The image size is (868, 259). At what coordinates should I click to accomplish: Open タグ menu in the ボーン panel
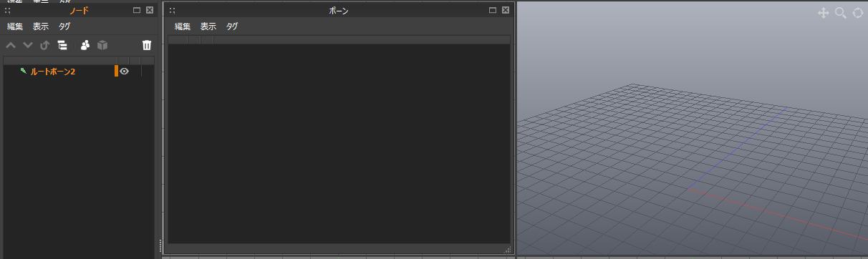pyautogui.click(x=232, y=26)
